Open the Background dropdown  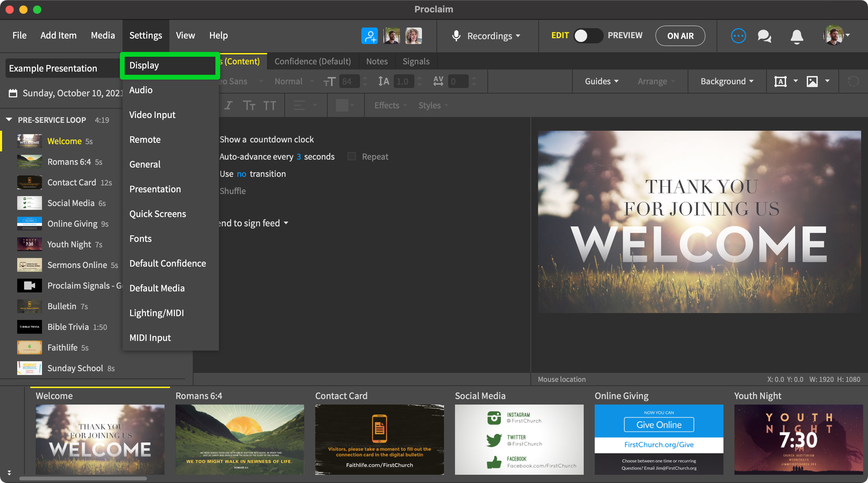[727, 82]
